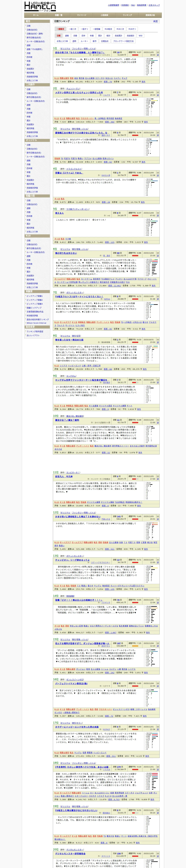Select the 完結累計 tab
This screenshot has width=186, height=868.
coord(118,35)
